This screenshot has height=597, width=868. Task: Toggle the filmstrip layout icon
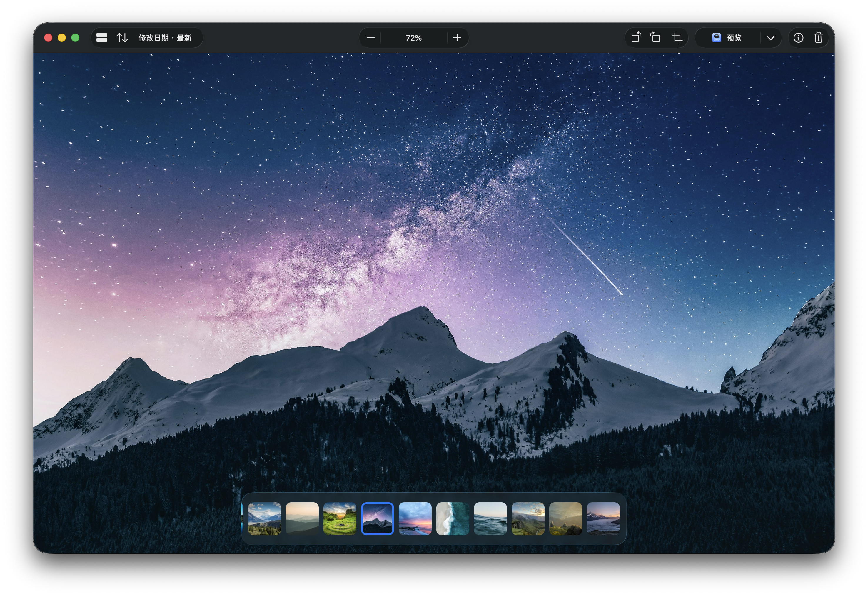pyautogui.click(x=102, y=38)
